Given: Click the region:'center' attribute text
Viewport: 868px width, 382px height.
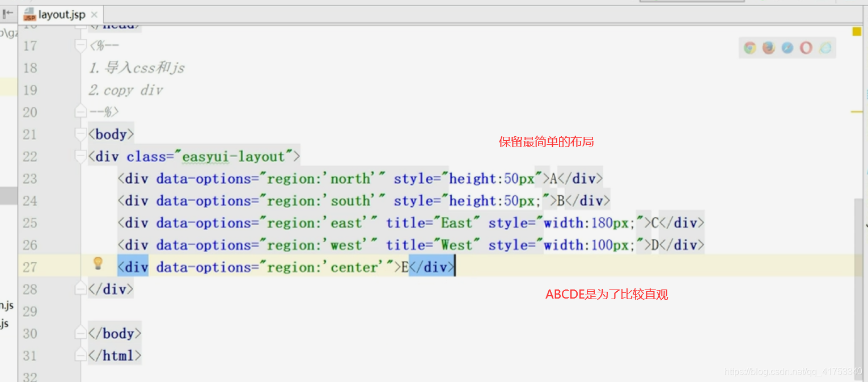Looking at the screenshot, I should [x=327, y=267].
